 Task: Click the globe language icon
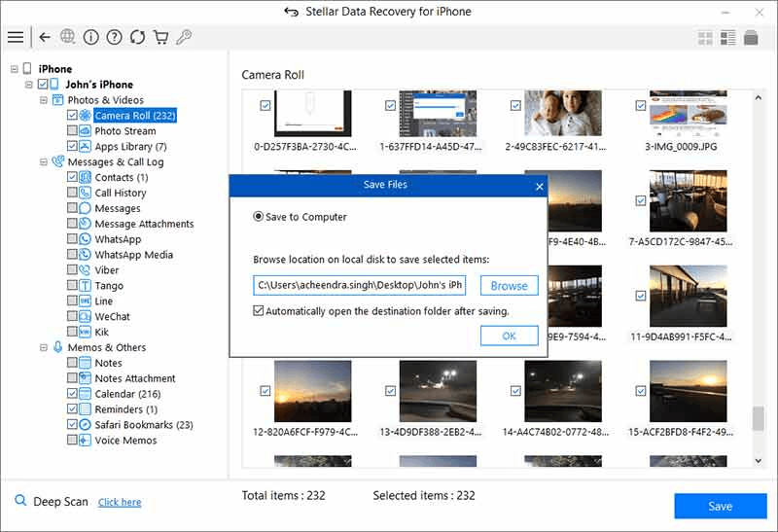(68, 37)
